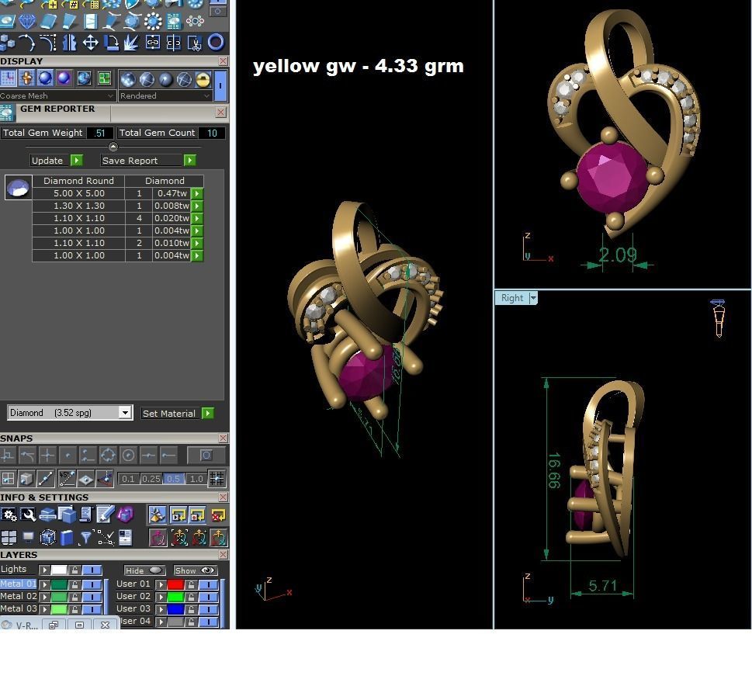The height and width of the screenshot is (700, 752).
Task: Click the Save Report button
Action: tap(148, 160)
